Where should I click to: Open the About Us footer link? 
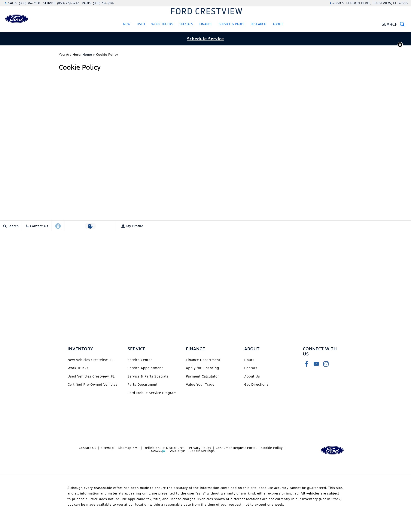coord(252,376)
